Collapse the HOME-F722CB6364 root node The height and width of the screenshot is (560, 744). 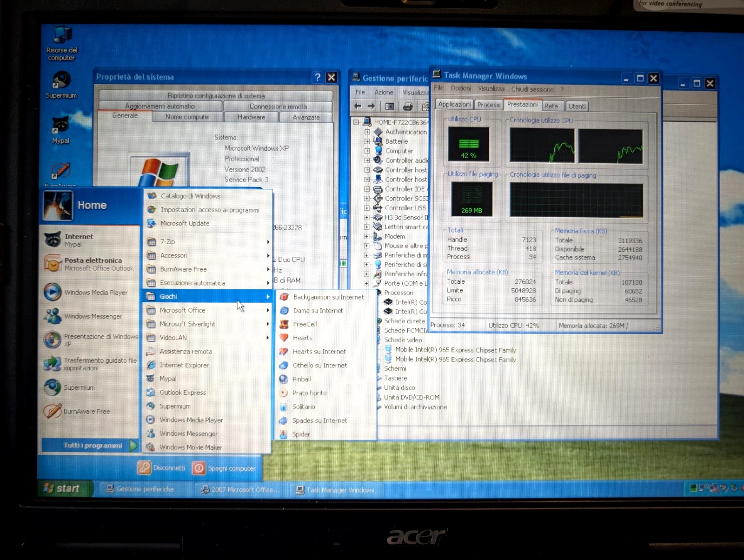(356, 122)
